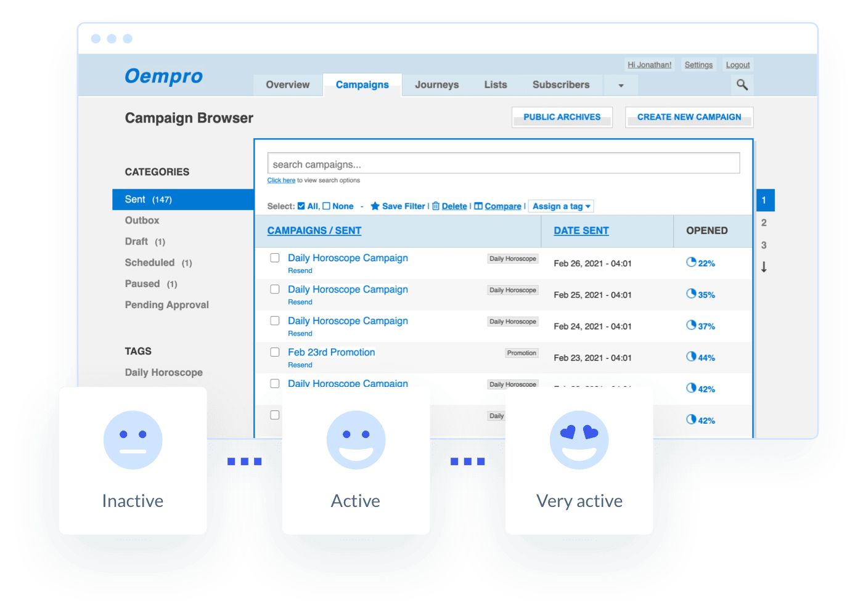Screen dimensions: 863x616
Task: Click the Delete trash icon
Action: tap(436, 206)
